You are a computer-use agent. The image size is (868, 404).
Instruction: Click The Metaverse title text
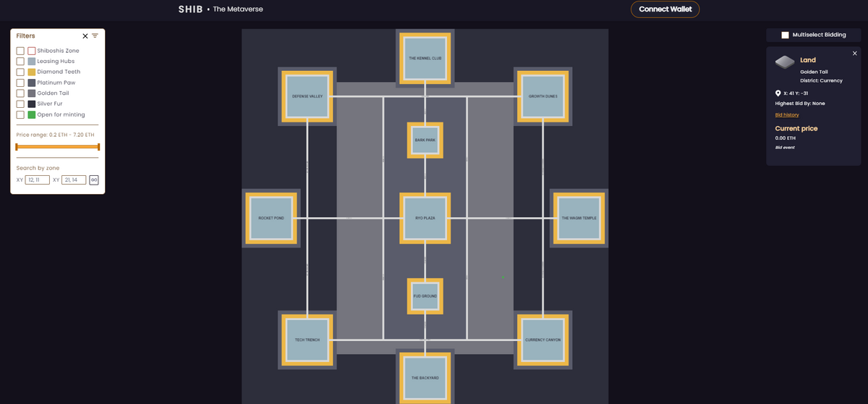click(238, 9)
